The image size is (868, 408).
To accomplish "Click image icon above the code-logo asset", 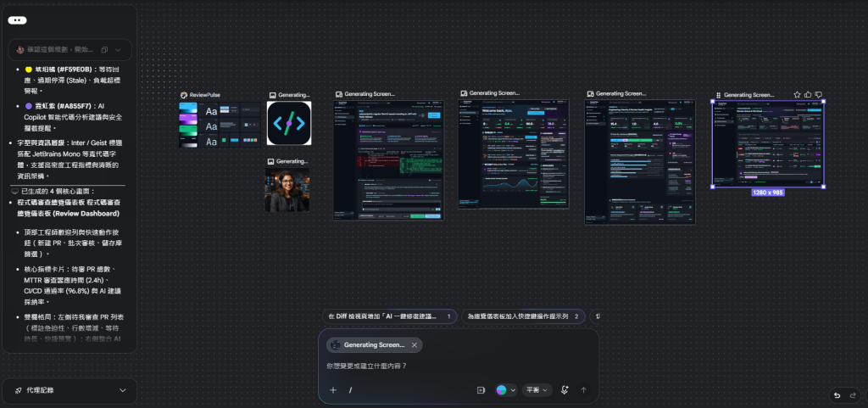I will click(x=272, y=95).
